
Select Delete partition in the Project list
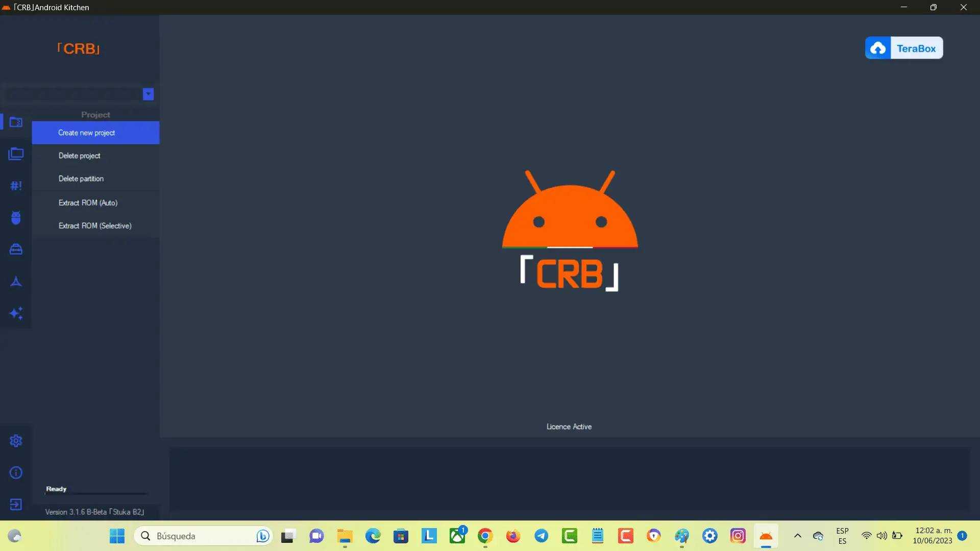point(81,179)
